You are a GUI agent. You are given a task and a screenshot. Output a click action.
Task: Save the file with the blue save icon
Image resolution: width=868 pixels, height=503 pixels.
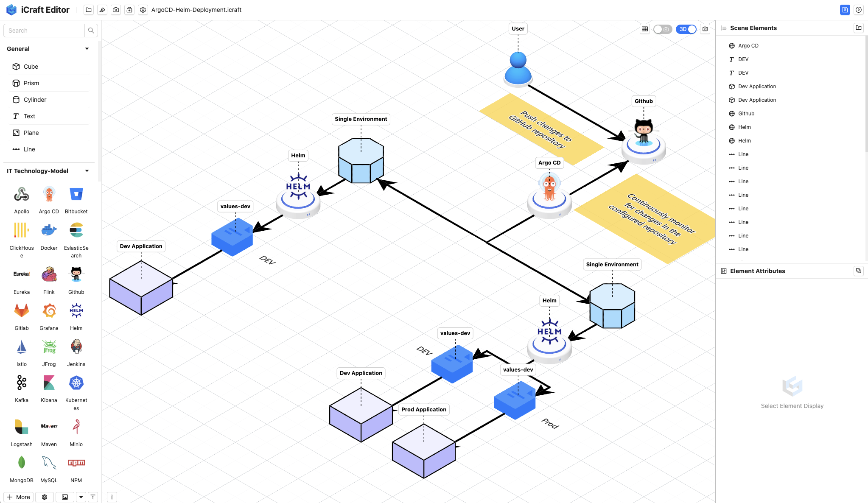(x=845, y=10)
